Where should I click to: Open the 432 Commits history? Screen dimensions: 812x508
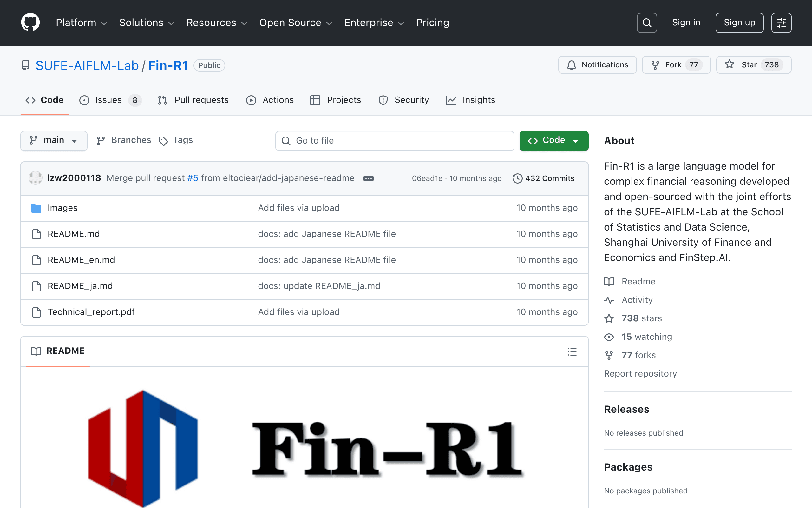(x=543, y=178)
